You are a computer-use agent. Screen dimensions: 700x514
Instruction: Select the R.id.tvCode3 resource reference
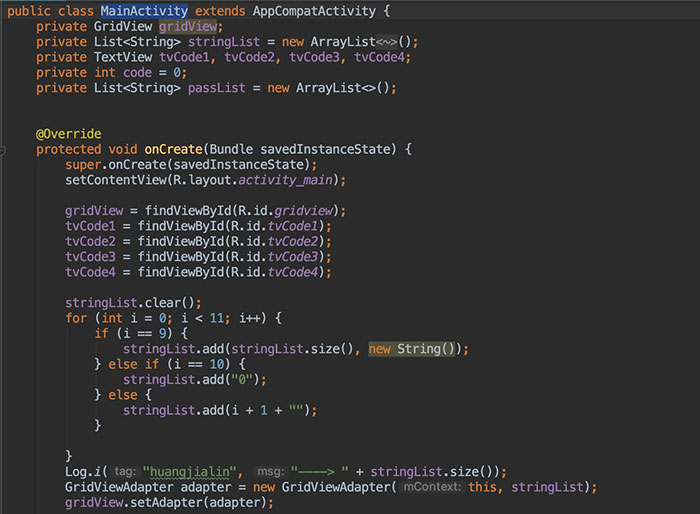[299, 256]
